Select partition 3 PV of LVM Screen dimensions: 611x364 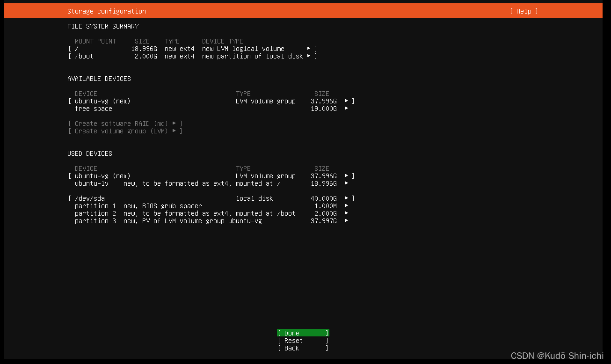pos(211,221)
